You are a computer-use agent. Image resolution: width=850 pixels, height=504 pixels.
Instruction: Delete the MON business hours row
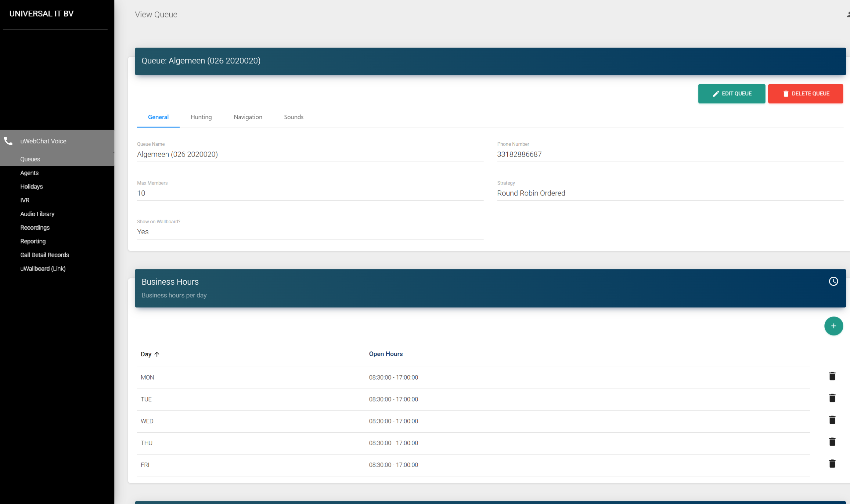832,376
